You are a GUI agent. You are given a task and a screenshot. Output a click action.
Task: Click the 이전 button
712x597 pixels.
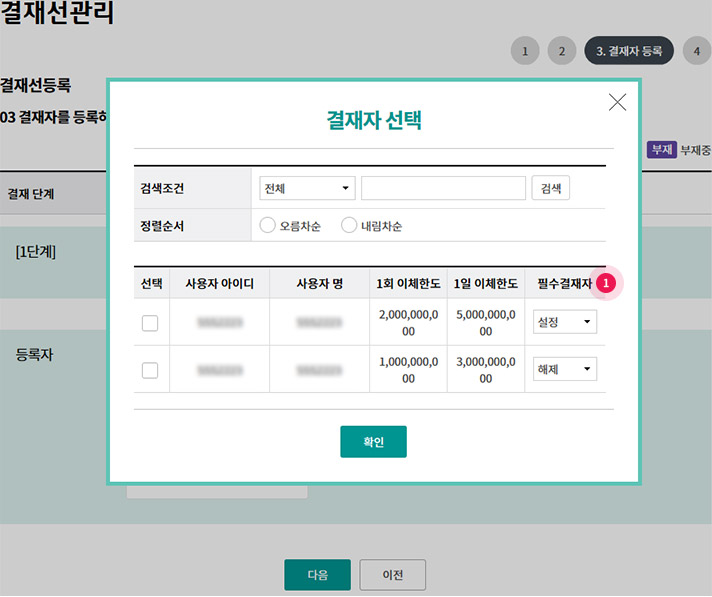393,575
